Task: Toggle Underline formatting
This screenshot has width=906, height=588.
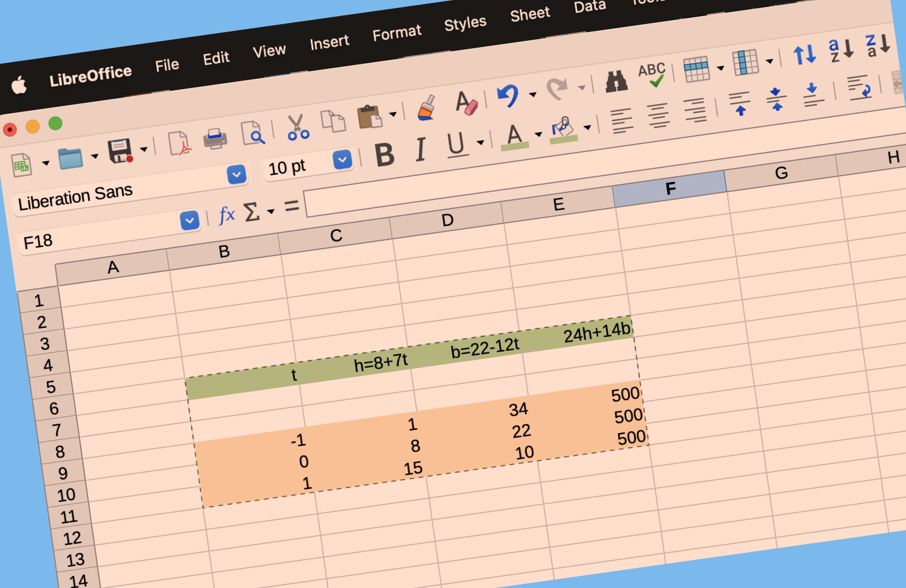Action: point(456,144)
